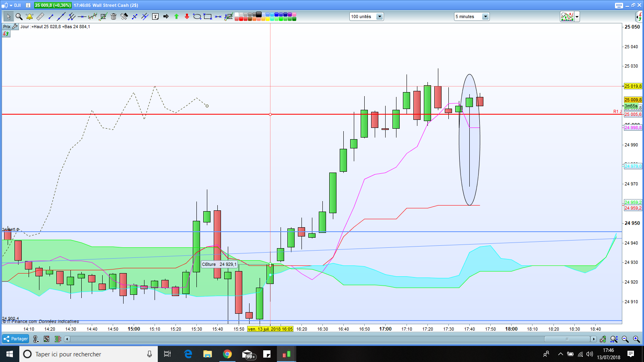Screen dimensions: 644x362
Task: Open the Prix wrench settings icon
Action: coord(15,27)
